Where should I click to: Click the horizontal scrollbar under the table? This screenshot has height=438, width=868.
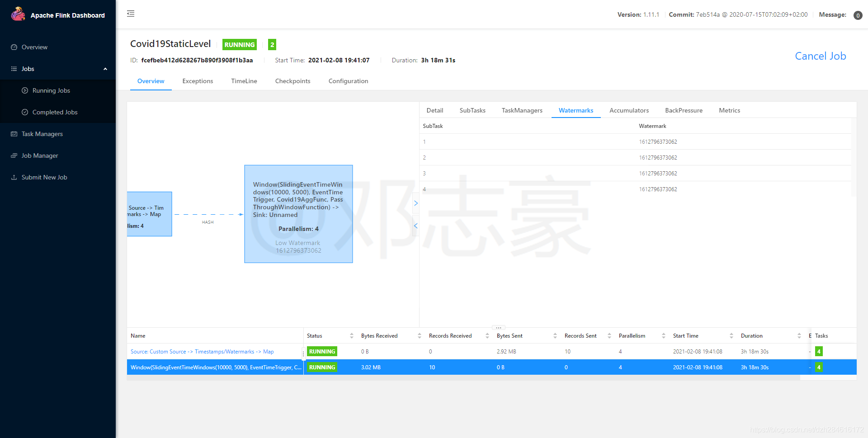pos(463,378)
